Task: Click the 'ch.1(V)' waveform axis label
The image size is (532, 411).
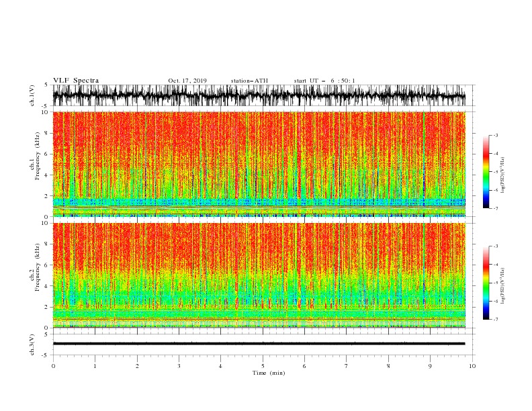Action: coord(32,95)
